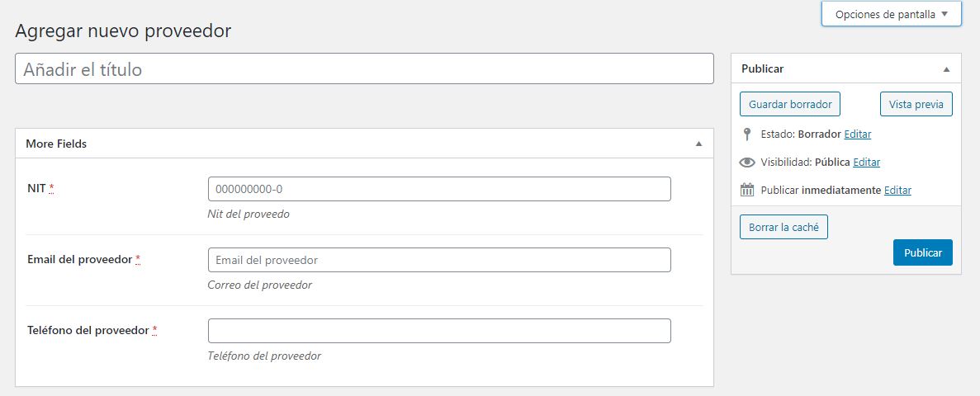
Task: Click the Email del proveedor field label
Action: pos(79,259)
